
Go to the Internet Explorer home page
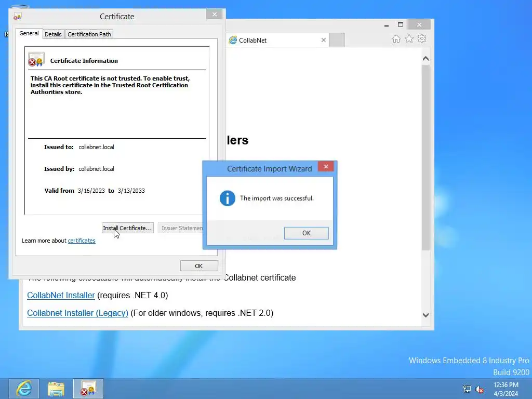click(396, 38)
